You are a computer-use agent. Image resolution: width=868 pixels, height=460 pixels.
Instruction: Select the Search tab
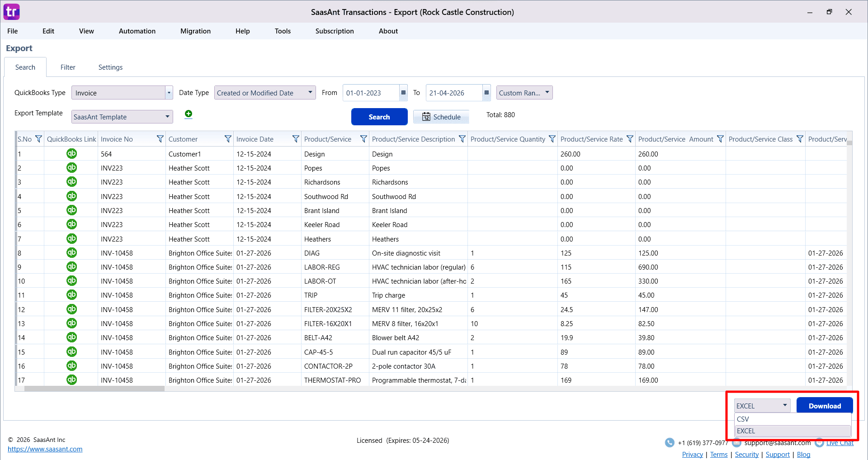(x=25, y=67)
